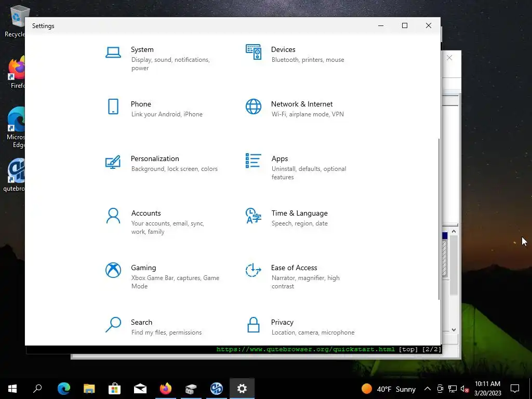Open taskbar Search magnifier

(x=37, y=389)
